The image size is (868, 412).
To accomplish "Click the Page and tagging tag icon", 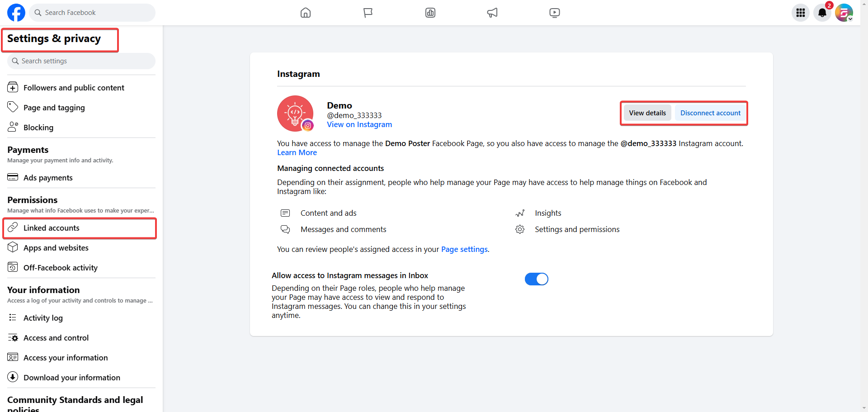I will [13, 107].
